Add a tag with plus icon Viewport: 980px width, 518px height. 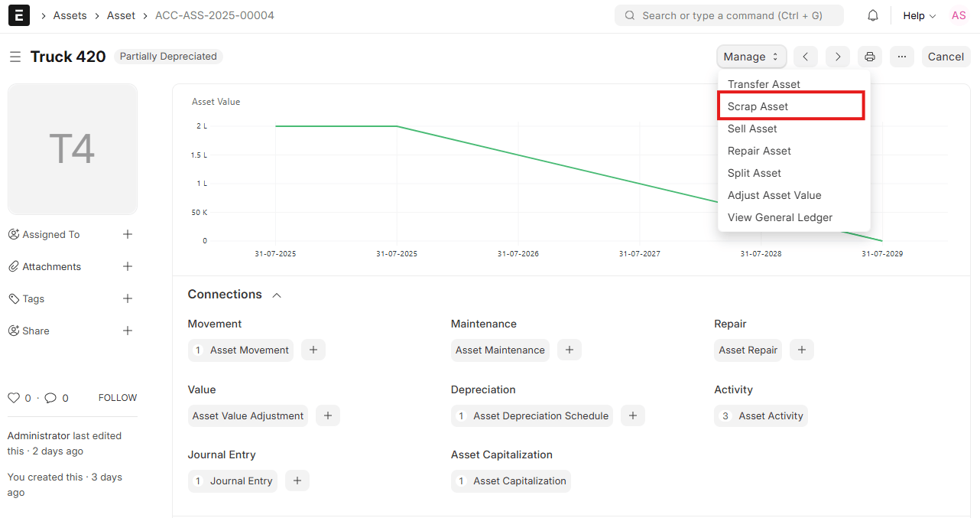128,298
